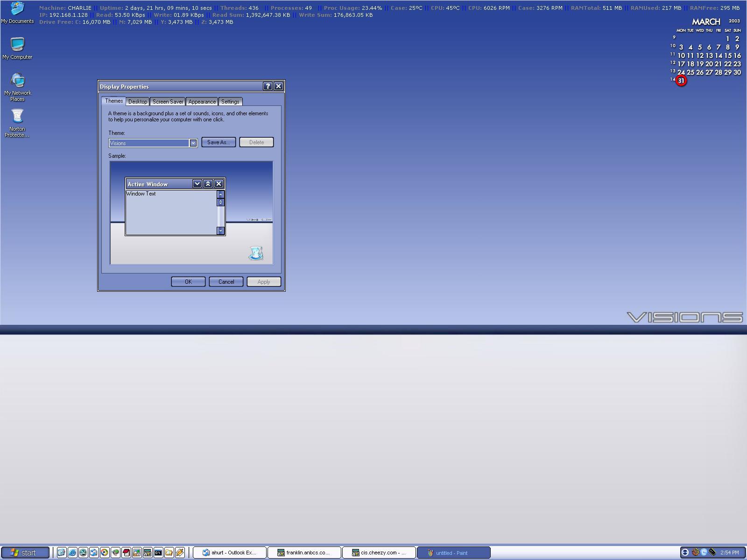Viewport: 747px width, 560px height.
Task: Click the recycle bin in theme sample
Action: [256, 253]
